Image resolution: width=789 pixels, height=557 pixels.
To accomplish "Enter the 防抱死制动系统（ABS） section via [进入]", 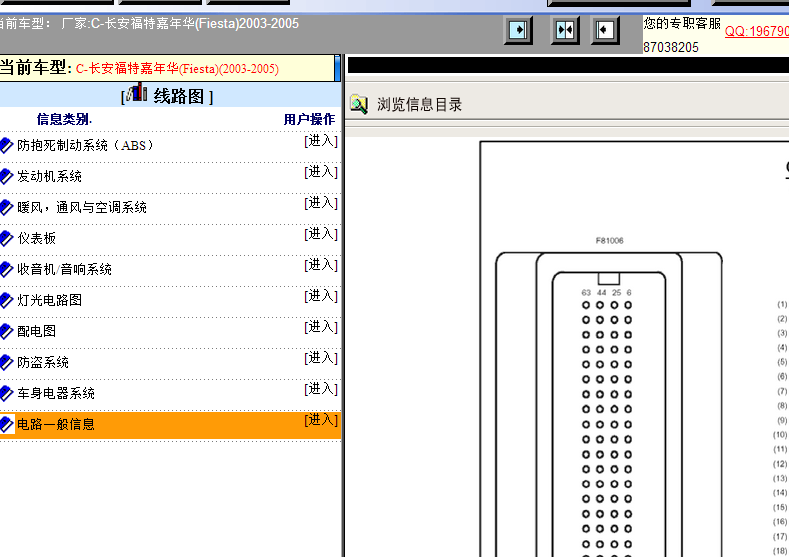I will pyautogui.click(x=321, y=141).
